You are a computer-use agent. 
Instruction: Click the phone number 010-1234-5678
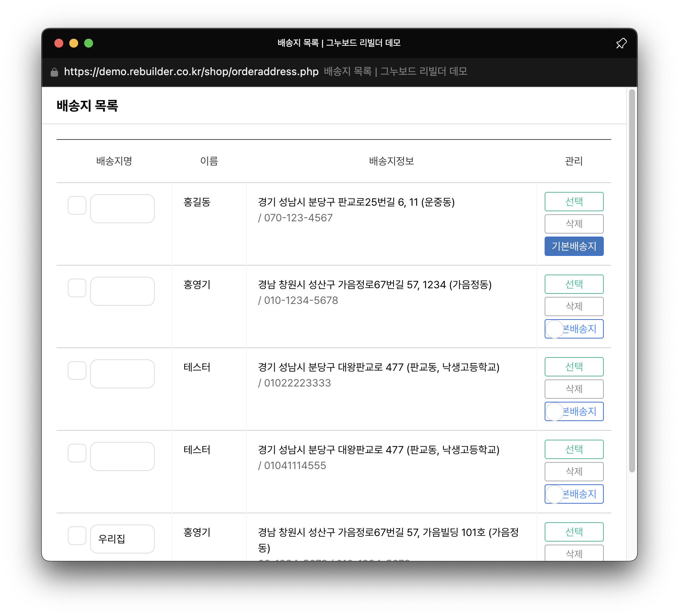tap(301, 301)
